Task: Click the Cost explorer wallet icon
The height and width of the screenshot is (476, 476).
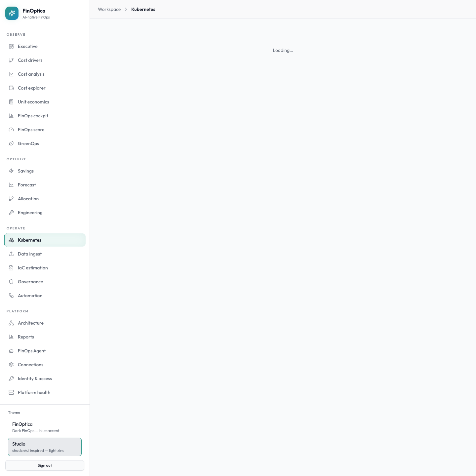Action: pos(11,88)
